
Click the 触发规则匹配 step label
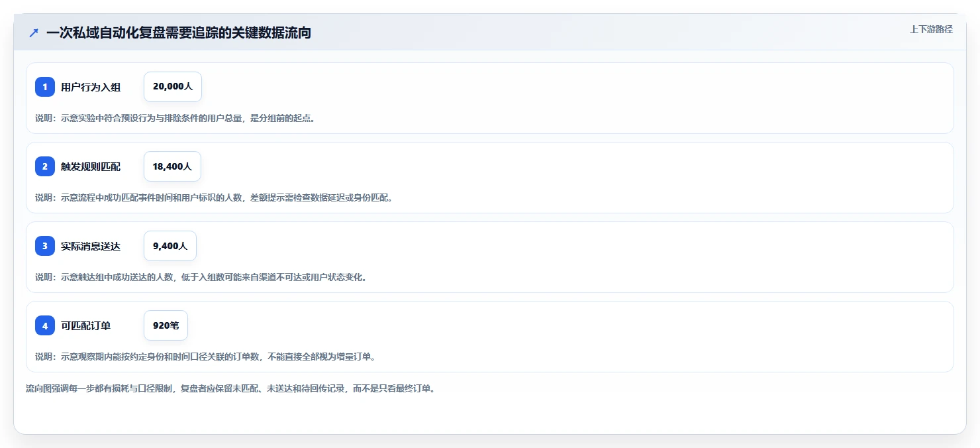coord(91,166)
